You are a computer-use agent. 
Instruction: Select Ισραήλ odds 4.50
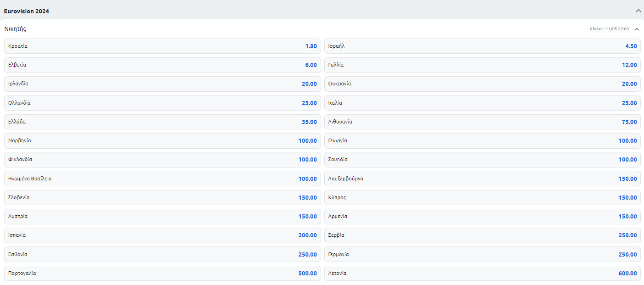(x=483, y=46)
